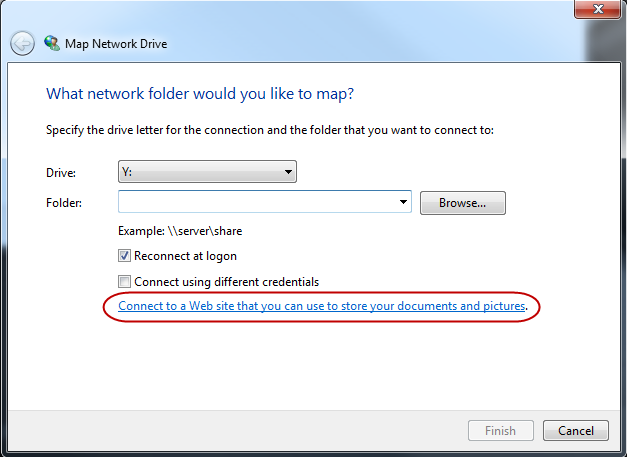Open the Drive letter combo box showing Y:
This screenshot has width=627, height=457.
coord(207,172)
